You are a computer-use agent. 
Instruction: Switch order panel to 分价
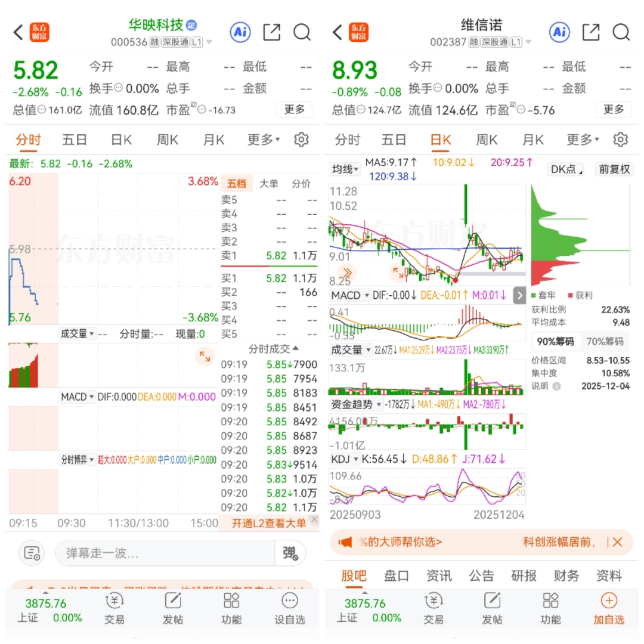301,184
